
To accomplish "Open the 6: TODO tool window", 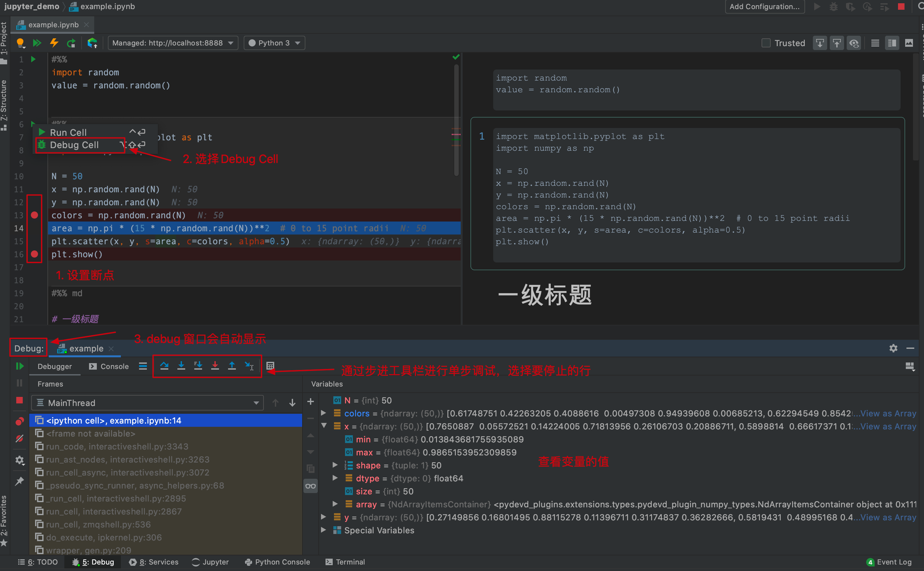I will (38, 562).
